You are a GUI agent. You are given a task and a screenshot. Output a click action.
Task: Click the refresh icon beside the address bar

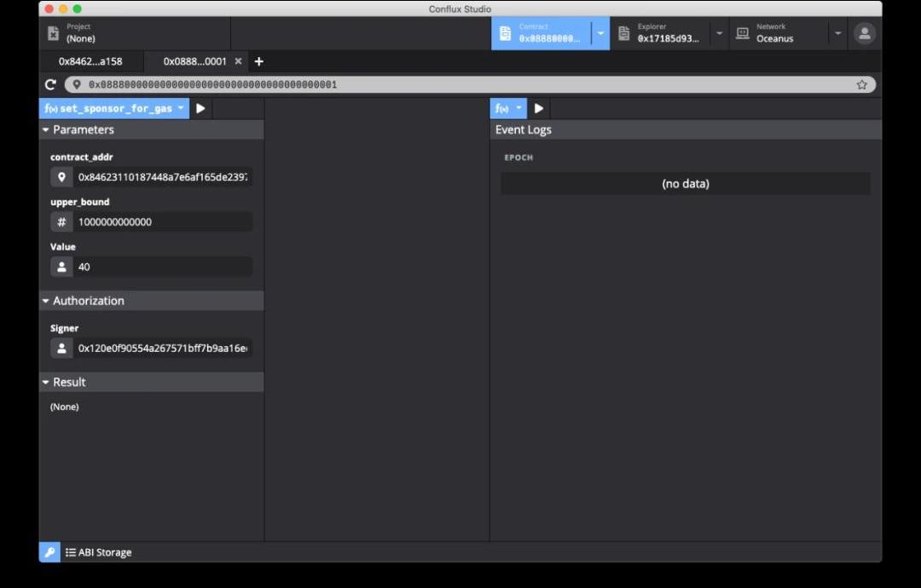pyautogui.click(x=50, y=84)
